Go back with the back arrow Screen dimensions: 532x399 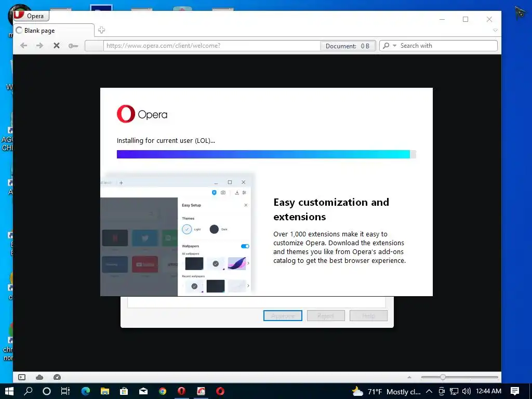[x=23, y=46]
